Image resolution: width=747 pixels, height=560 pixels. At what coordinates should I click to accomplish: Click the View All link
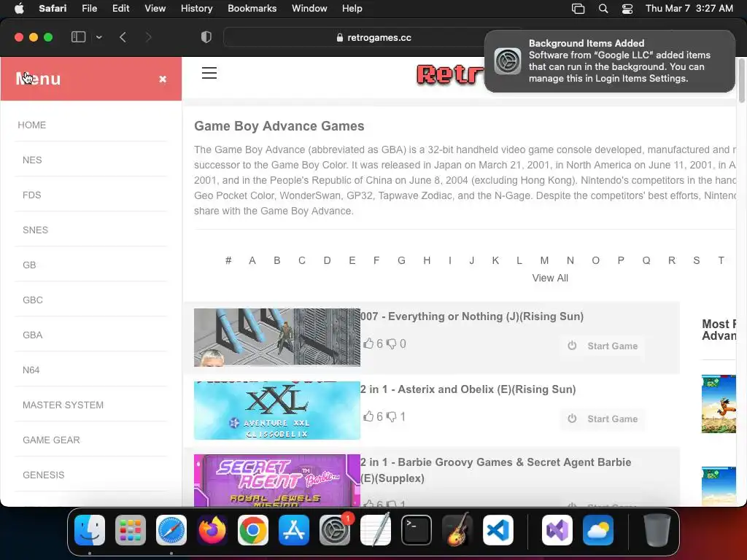[550, 278]
